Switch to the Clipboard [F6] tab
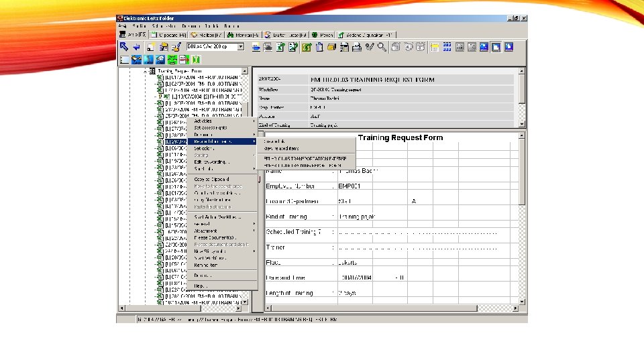 click(169, 35)
